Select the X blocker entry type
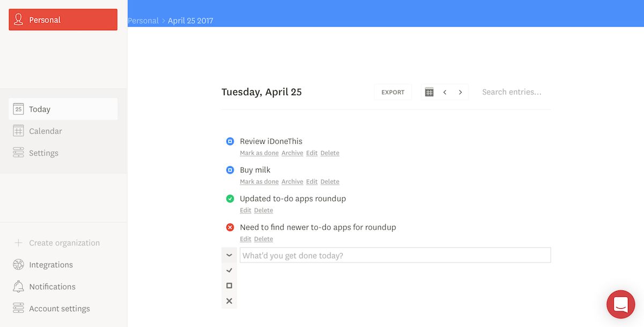 [229, 301]
